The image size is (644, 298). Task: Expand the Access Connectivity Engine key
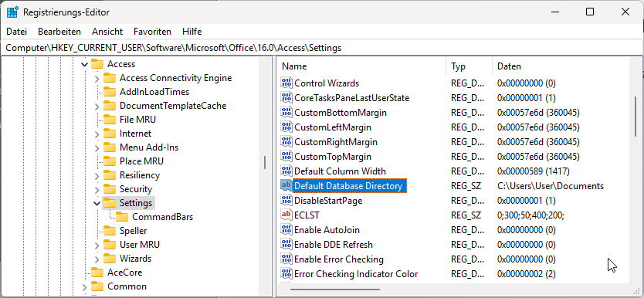point(97,78)
